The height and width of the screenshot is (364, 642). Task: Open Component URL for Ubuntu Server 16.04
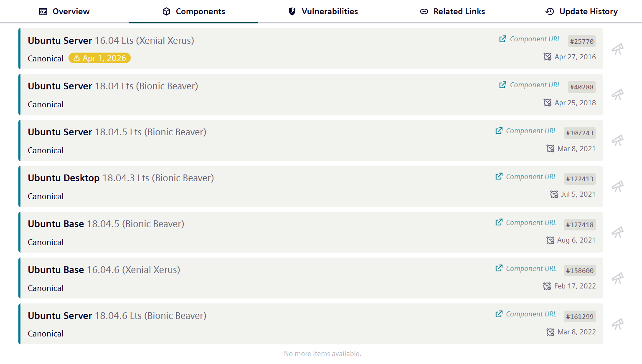point(535,39)
